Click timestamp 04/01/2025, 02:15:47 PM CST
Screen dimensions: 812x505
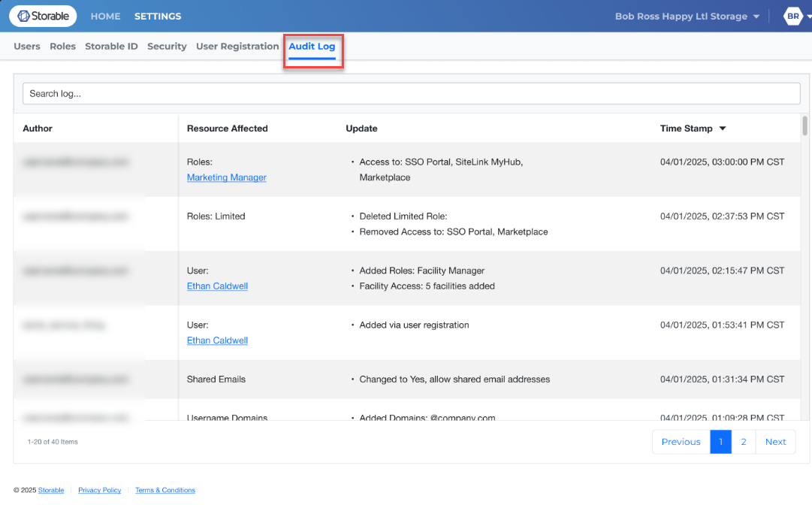click(x=722, y=271)
